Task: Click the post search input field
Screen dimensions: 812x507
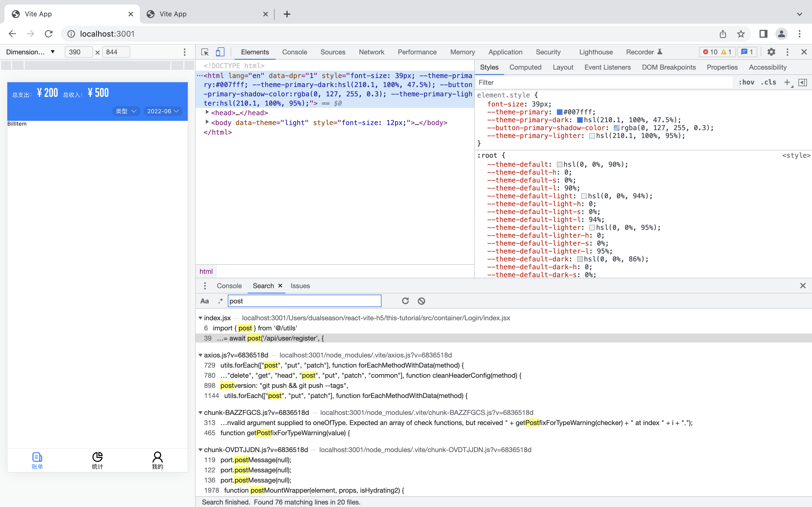Action: point(304,301)
